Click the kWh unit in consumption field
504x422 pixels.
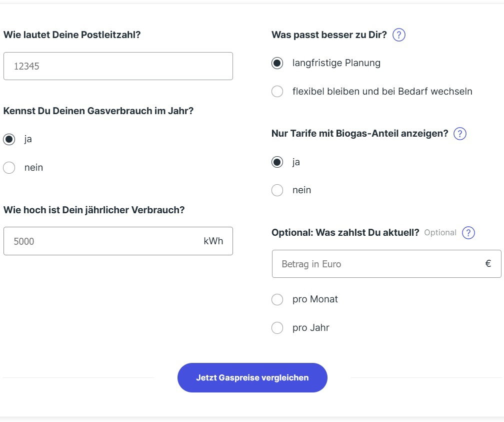tap(213, 241)
